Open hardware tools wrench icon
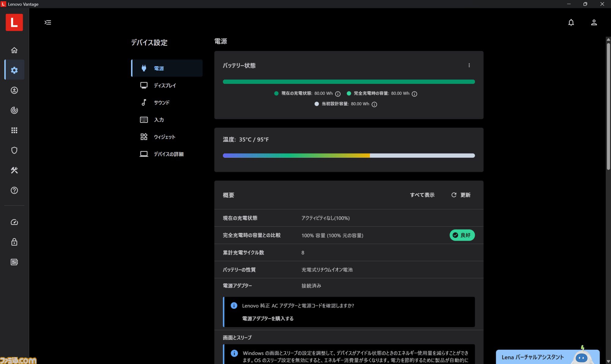 pos(14,170)
